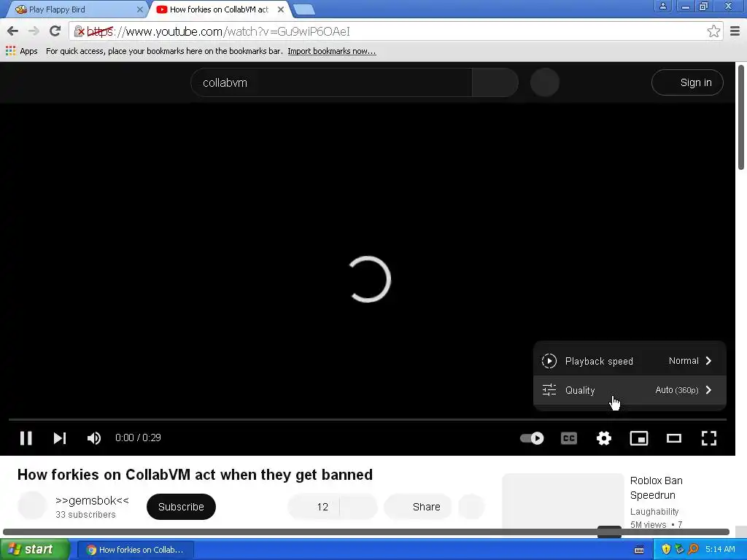747x560 pixels.
Task: Click the 5:14 AM system clock
Action: [720, 549]
